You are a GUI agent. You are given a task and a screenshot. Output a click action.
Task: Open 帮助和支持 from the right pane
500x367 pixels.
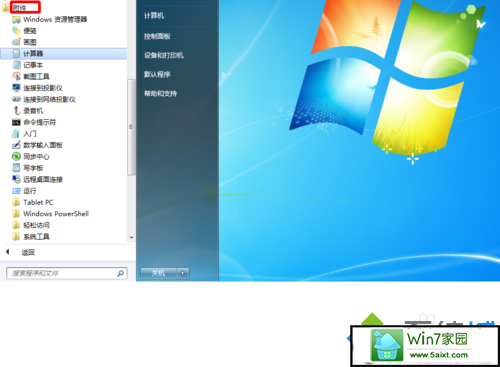(x=160, y=94)
